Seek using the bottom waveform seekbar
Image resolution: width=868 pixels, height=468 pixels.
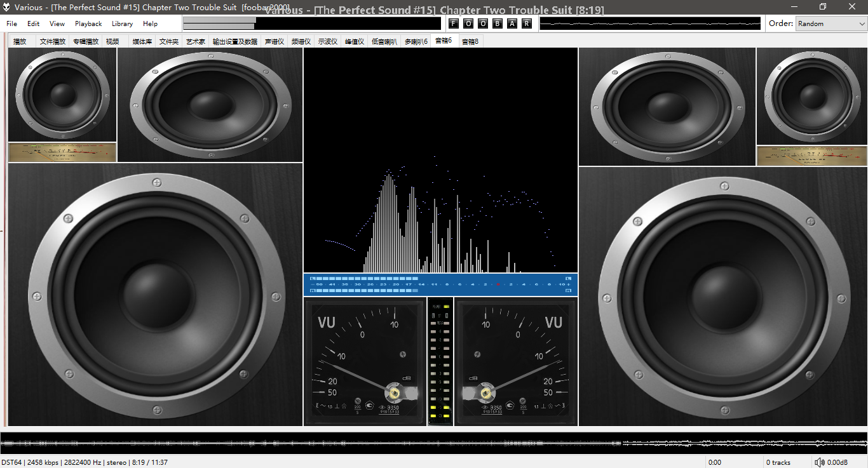[434, 443]
